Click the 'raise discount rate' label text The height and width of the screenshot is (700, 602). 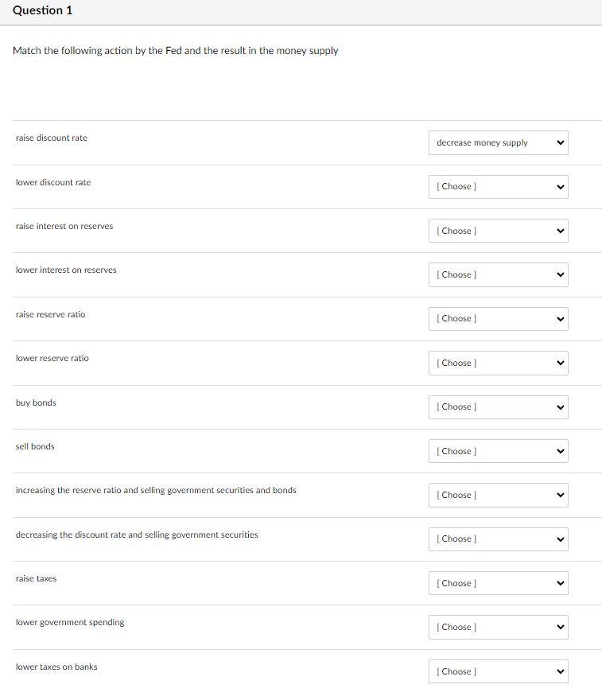click(x=52, y=138)
